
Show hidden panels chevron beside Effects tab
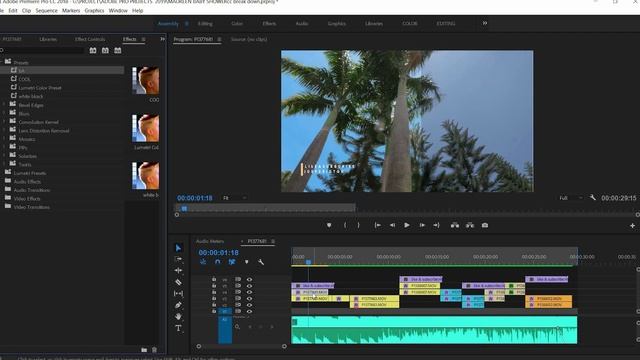click(162, 39)
